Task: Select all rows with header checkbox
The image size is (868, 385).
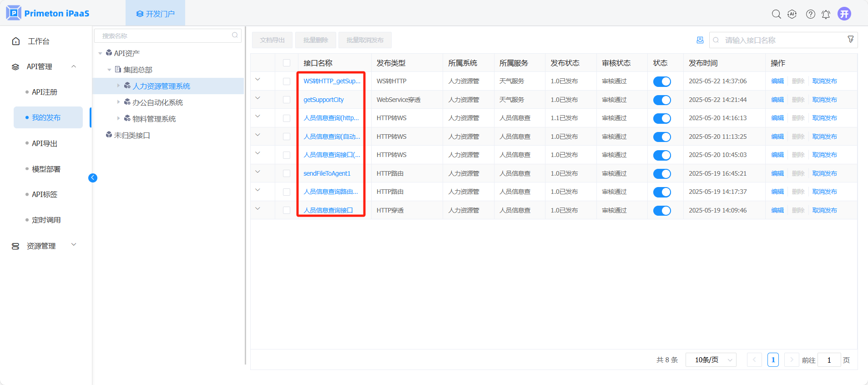Action: tap(287, 63)
